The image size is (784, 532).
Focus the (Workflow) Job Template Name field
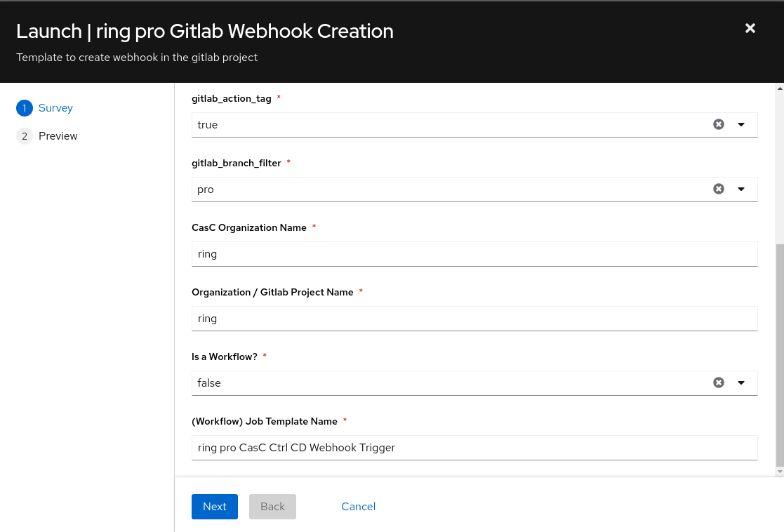(474, 448)
